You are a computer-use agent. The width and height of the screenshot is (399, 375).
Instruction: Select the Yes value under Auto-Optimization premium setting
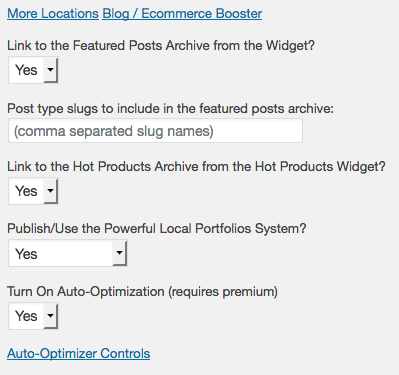(26, 316)
